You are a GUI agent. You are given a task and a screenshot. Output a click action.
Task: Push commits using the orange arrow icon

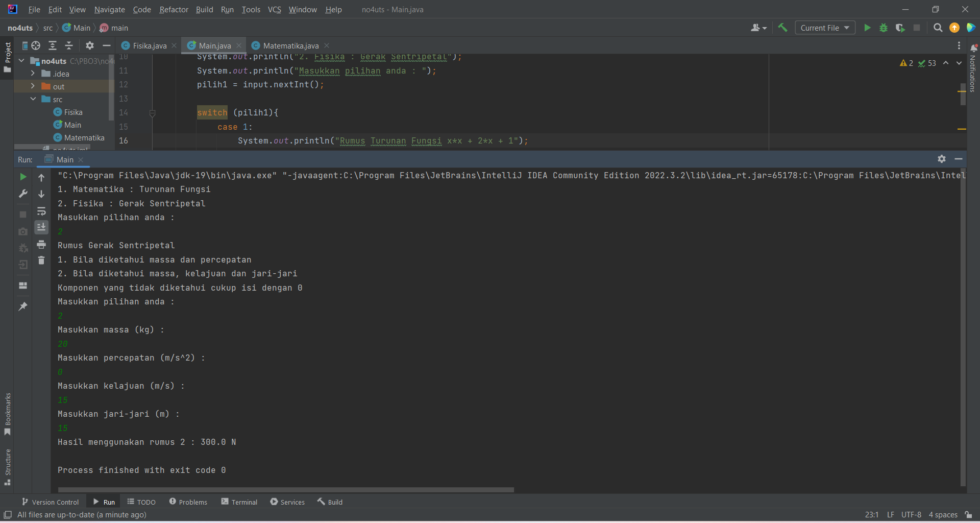[954, 28]
